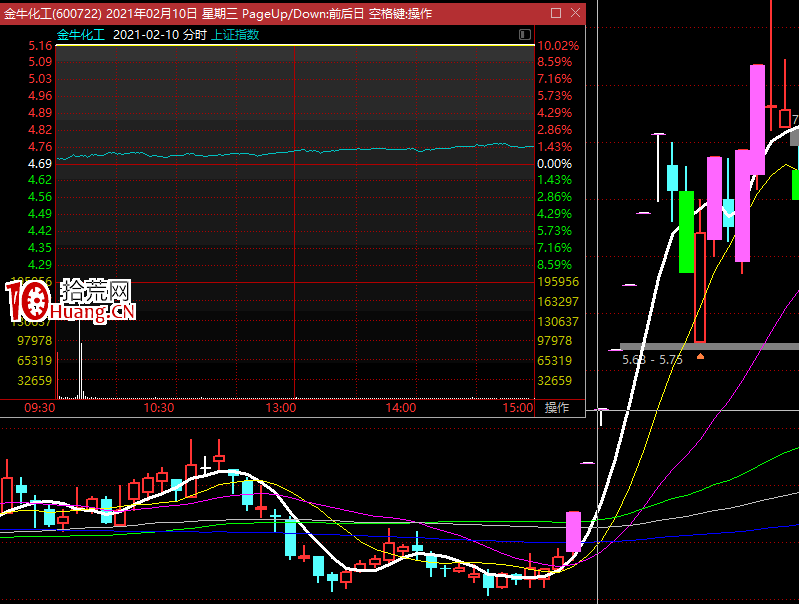Click the 15:00 time axis label

pos(518,408)
